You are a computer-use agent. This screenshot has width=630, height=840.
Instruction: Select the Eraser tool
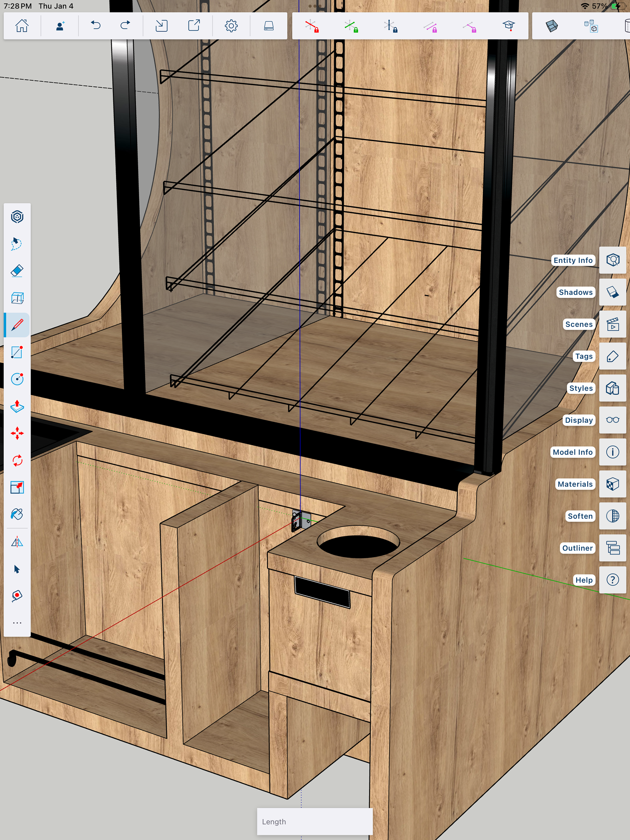pos(17,271)
